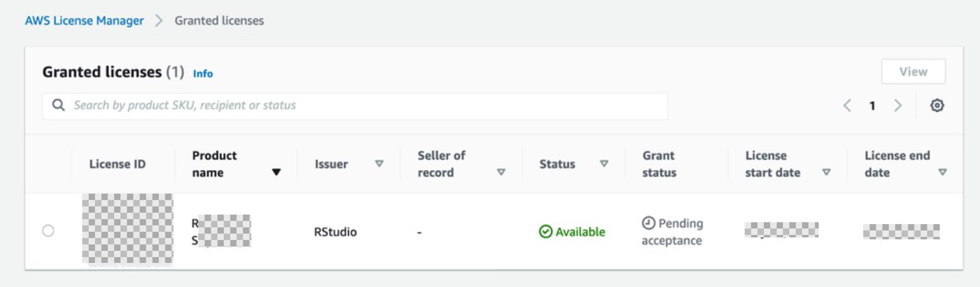This screenshot has height=287, width=980.
Task: Open AWS License Manager breadcrumb link
Action: click(x=84, y=20)
